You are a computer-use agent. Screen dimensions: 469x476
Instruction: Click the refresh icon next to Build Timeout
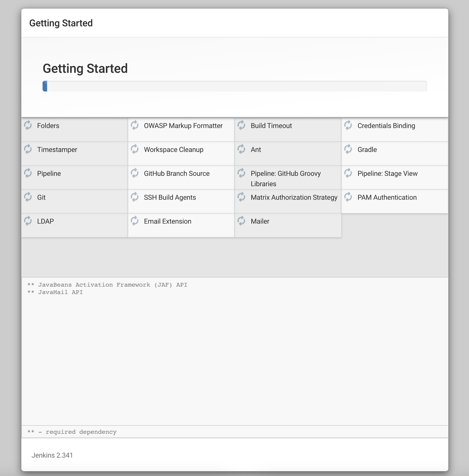coord(241,125)
